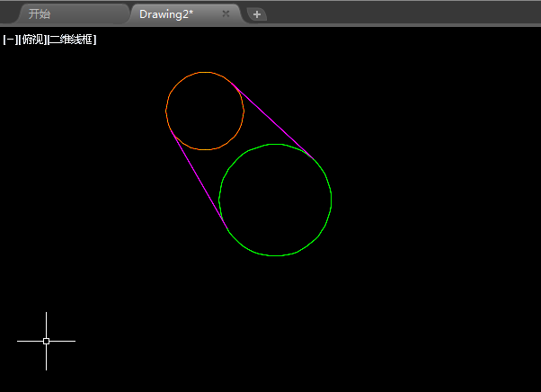Image resolution: width=541 pixels, height=392 pixels.
Task: Click the empty center of green circle
Action: coord(275,200)
